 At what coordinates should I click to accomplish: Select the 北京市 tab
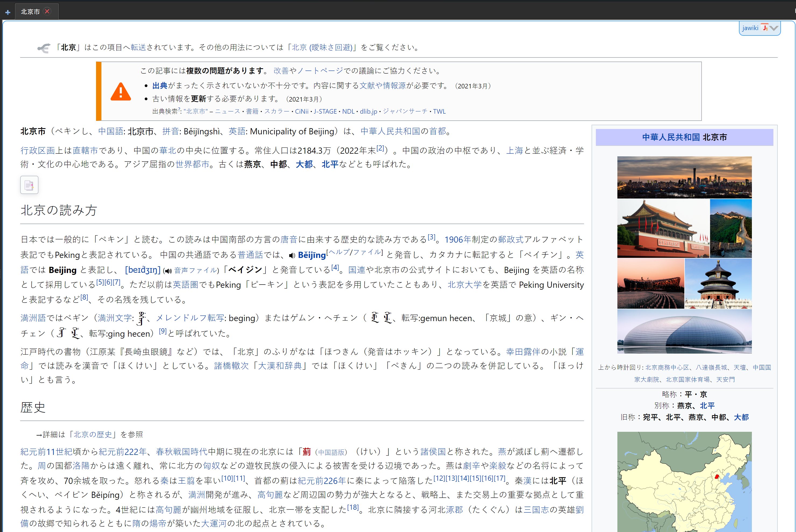[30, 12]
